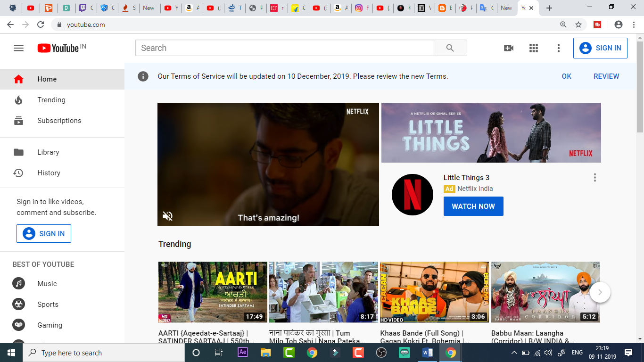Switch to the Twitch tab
Viewport: 644px width, 362px height.
pyautogui.click(x=86, y=8)
